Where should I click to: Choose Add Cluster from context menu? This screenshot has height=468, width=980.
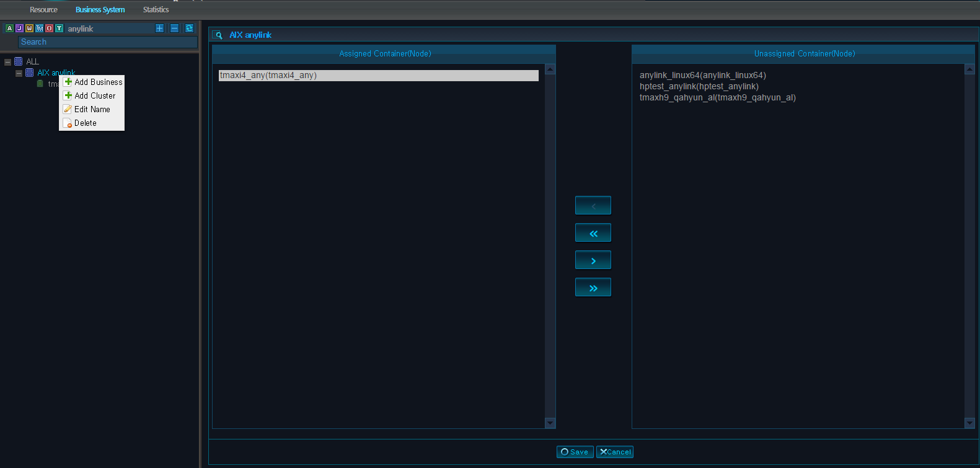point(92,95)
